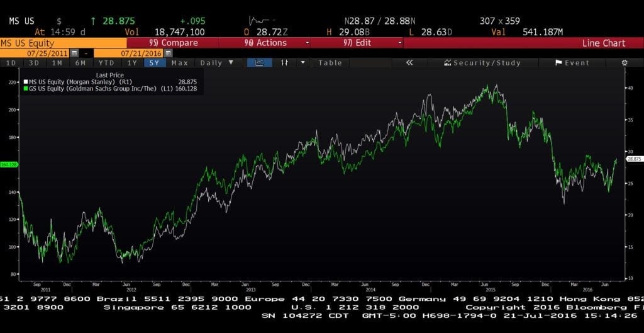Screen dimensions: 644x333
Task: Click the 307 x 359 size quote
Action: pyautogui.click(x=499, y=21)
